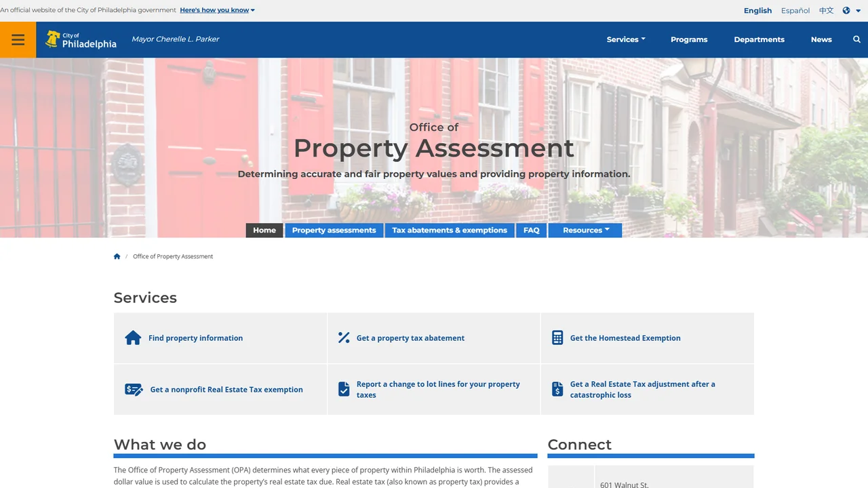The height and width of the screenshot is (488, 868).
Task: Expand the Resources dropdown tab
Action: coord(585,230)
